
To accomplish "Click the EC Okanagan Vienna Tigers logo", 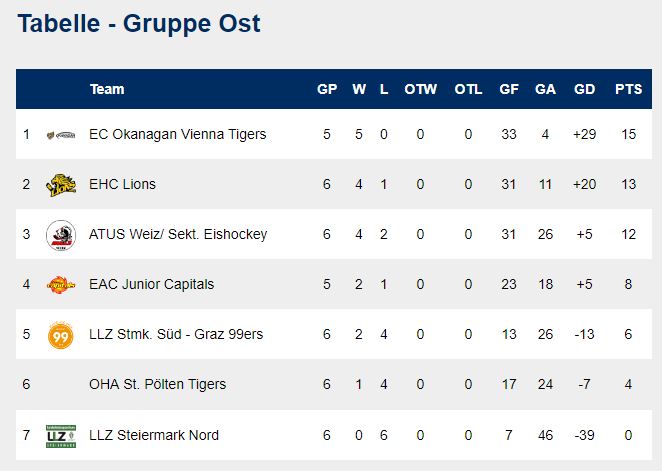I will pos(61,135).
